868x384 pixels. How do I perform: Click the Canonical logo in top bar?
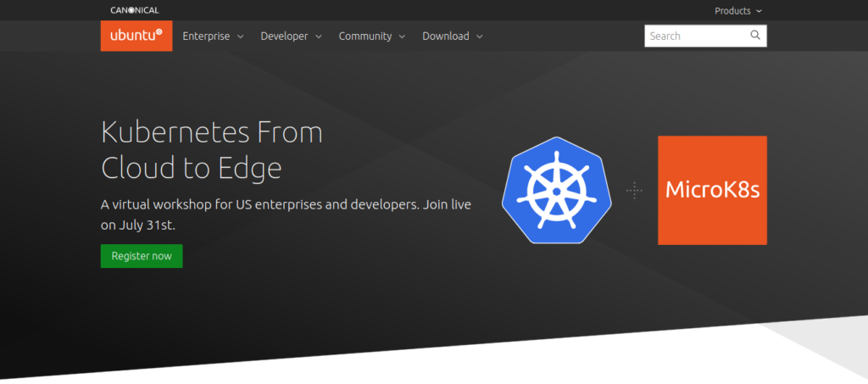[135, 10]
